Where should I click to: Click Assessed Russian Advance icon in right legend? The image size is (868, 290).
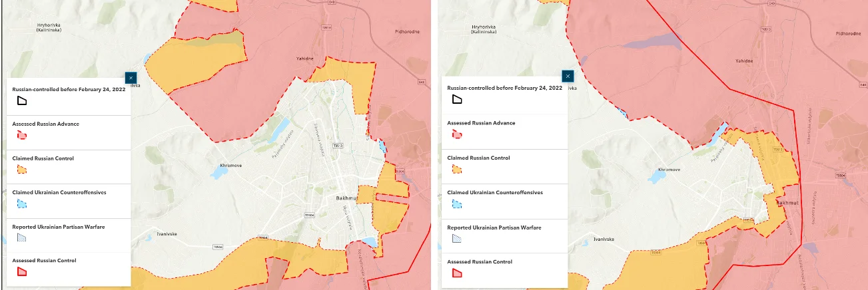[457, 134]
